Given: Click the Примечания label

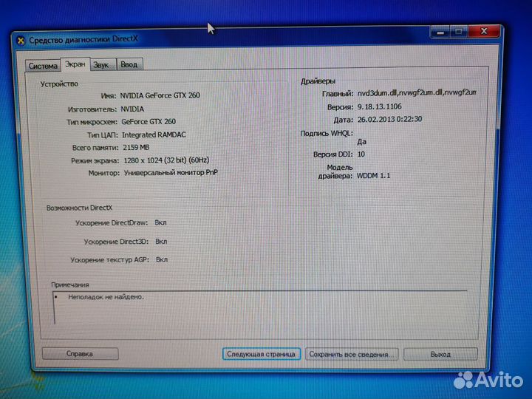Looking at the screenshot, I should pyautogui.click(x=70, y=284).
